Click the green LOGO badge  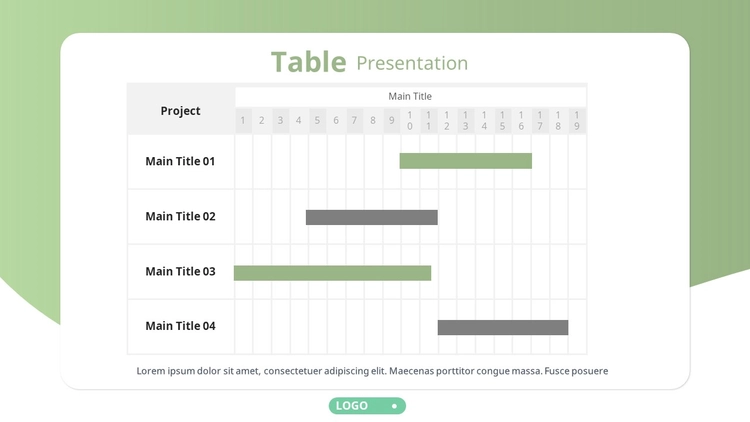point(367,406)
